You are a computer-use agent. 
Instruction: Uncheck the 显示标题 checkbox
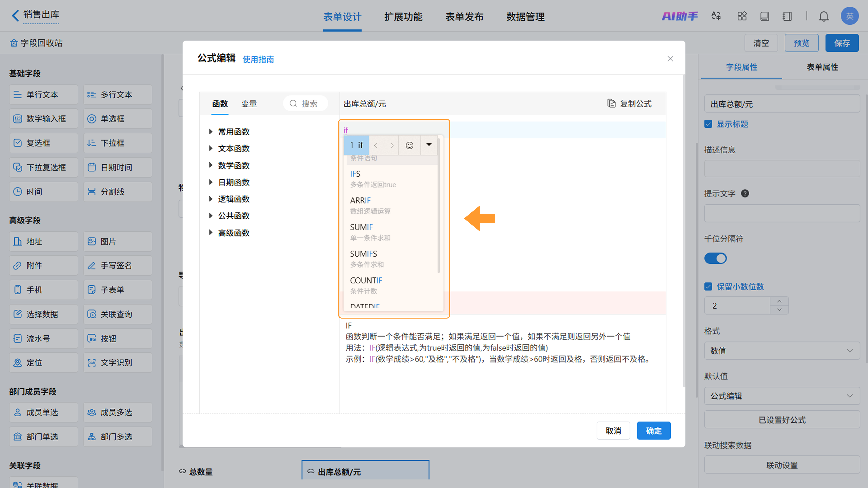pos(708,124)
